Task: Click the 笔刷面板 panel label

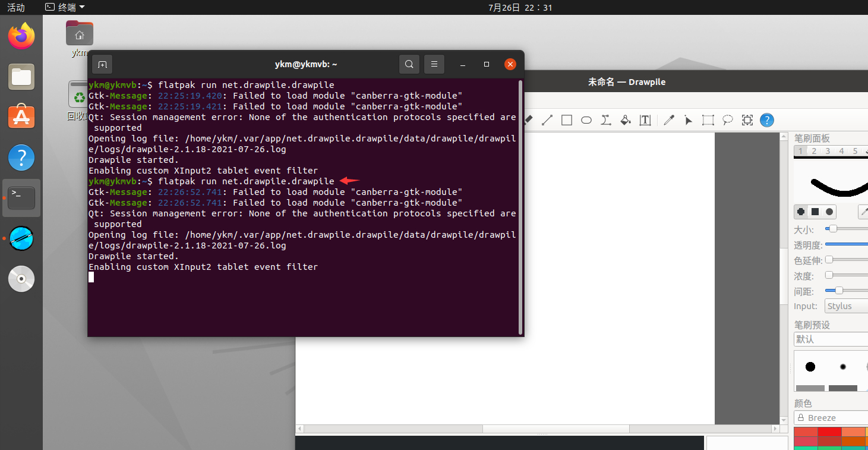Action: (x=812, y=138)
